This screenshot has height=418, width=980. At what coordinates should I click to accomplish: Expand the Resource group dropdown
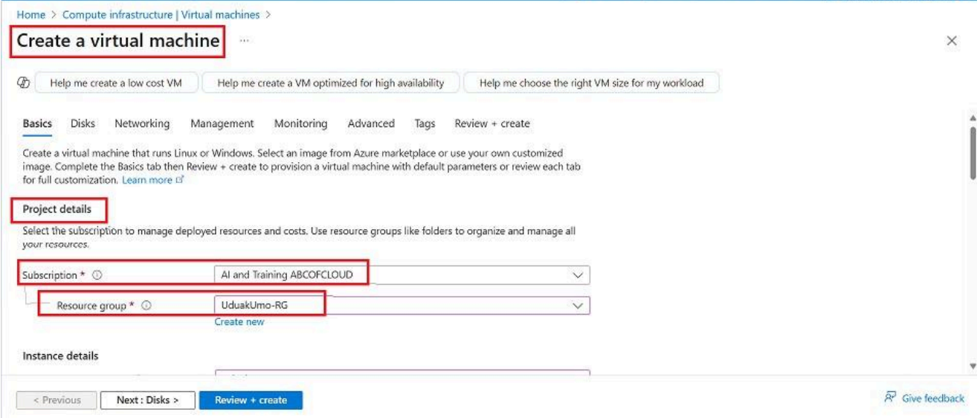point(577,305)
